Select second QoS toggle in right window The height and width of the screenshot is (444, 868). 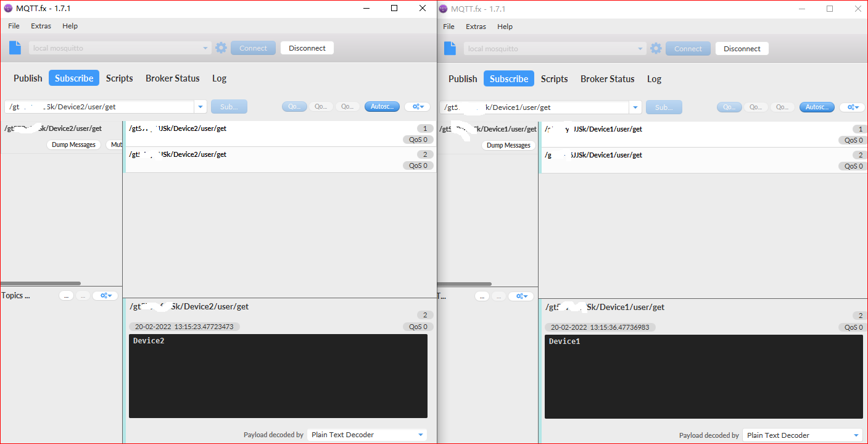click(x=756, y=107)
